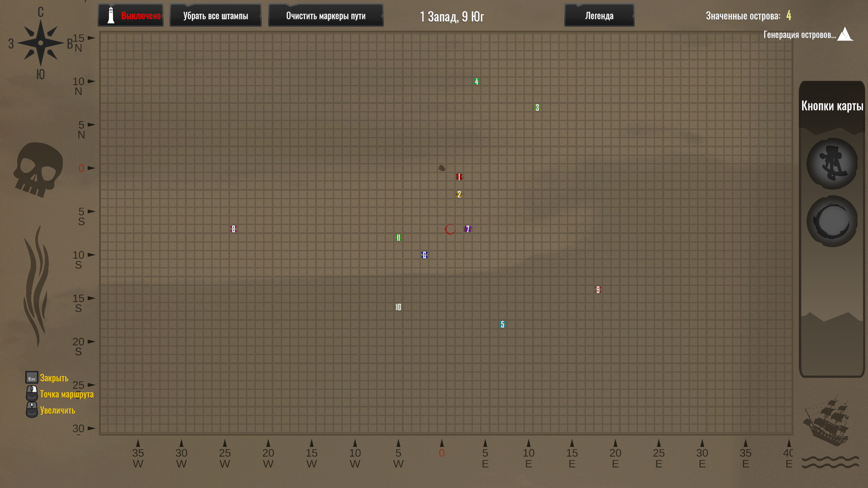The height and width of the screenshot is (488, 868).
Task: Click the 'Кнопки карты' panel header
Action: (x=832, y=106)
